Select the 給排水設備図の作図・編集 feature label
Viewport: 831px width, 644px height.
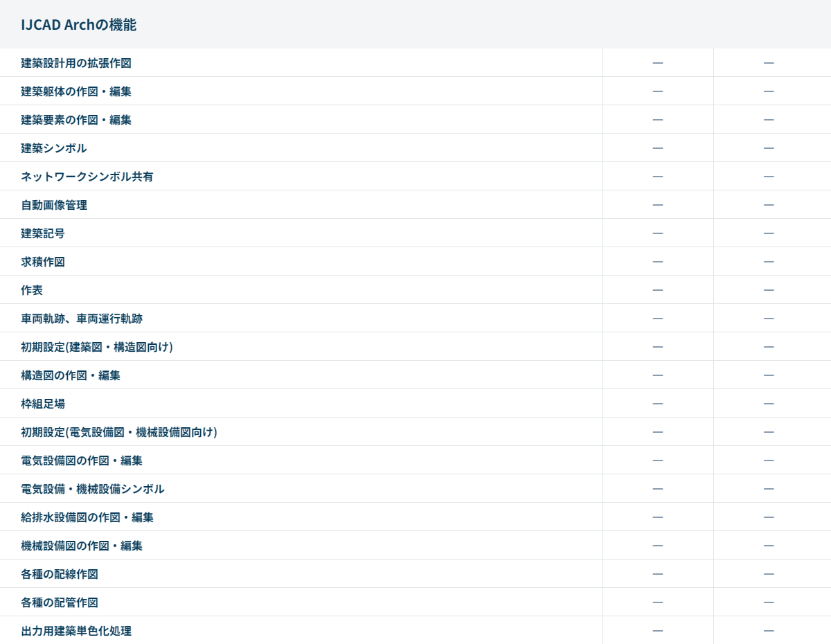click(87, 517)
